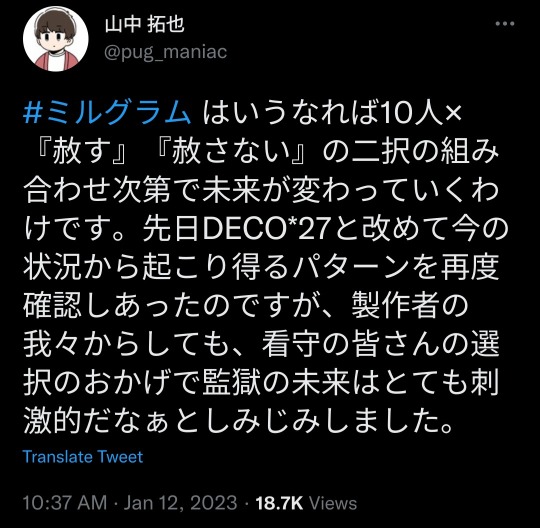540x528 pixels.
Task: Select the text はいうなれば10人×
Action: 332,112
